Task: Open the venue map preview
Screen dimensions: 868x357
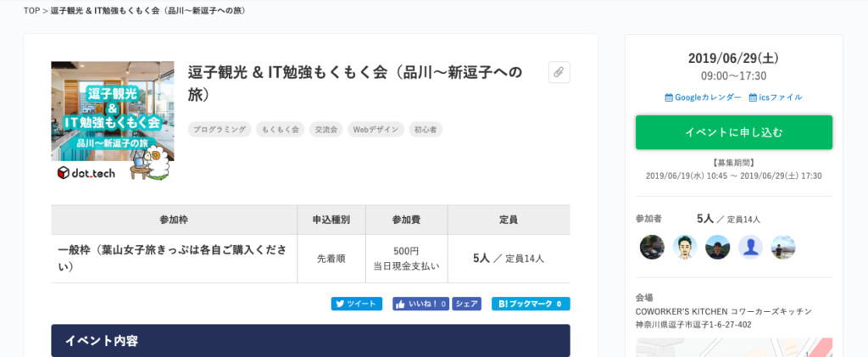Action: point(734,348)
